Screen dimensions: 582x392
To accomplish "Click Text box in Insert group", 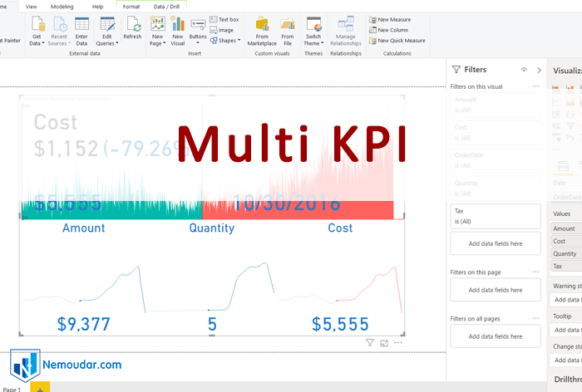I will [x=224, y=19].
